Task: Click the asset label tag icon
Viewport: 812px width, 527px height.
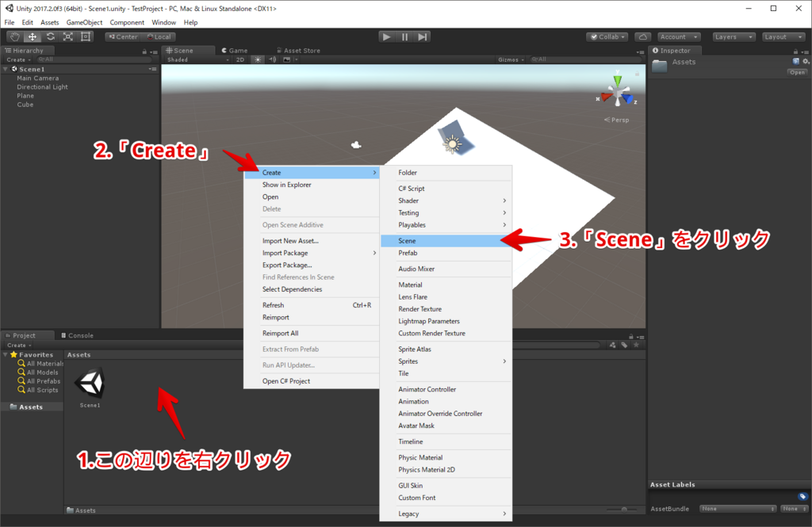Action: [x=802, y=496]
